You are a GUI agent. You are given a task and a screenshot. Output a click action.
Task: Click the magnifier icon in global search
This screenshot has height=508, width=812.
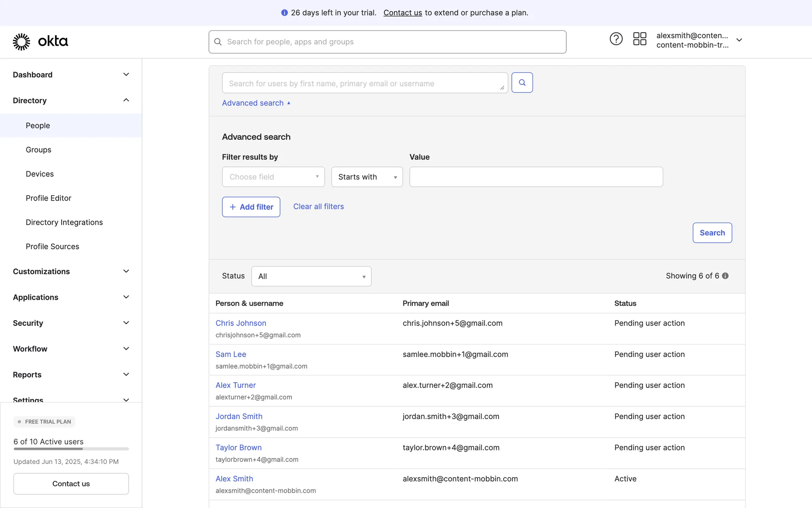[218, 42]
